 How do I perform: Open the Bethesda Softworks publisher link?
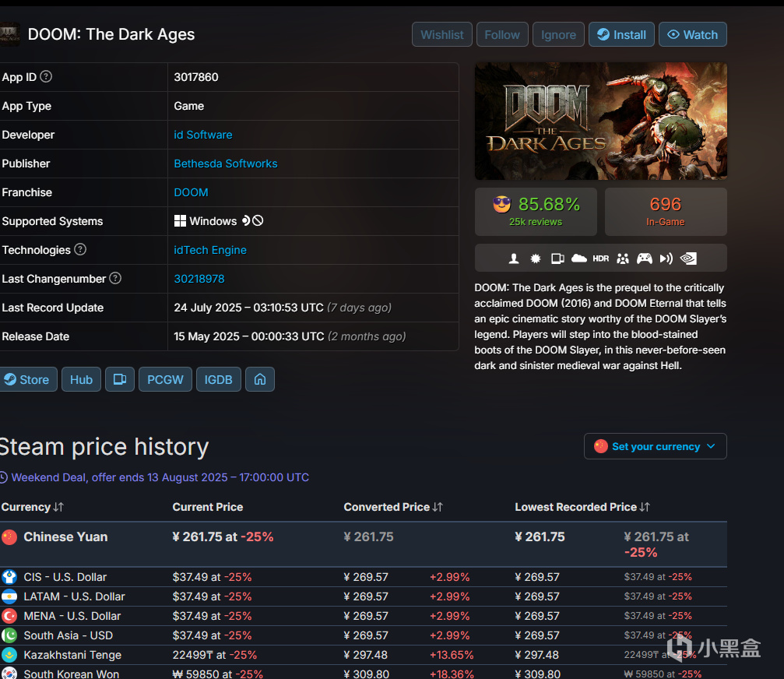click(226, 164)
